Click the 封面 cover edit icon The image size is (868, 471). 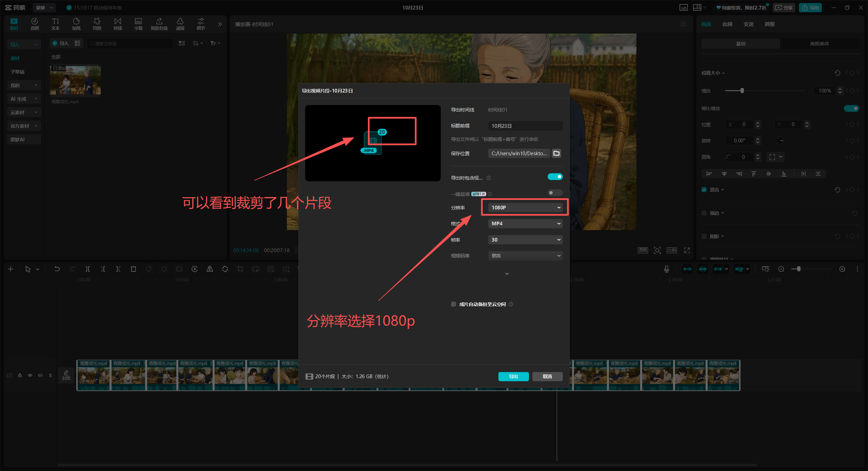pos(66,375)
